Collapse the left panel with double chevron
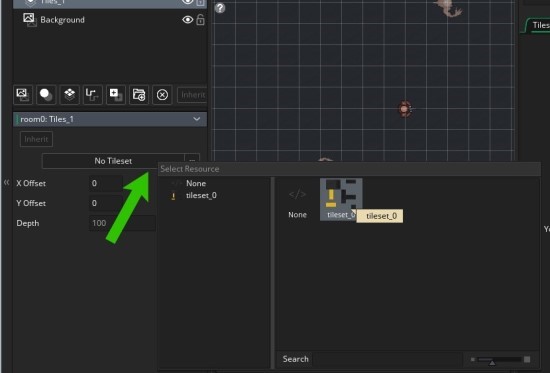Screen dimensions: 550x373 6,182
